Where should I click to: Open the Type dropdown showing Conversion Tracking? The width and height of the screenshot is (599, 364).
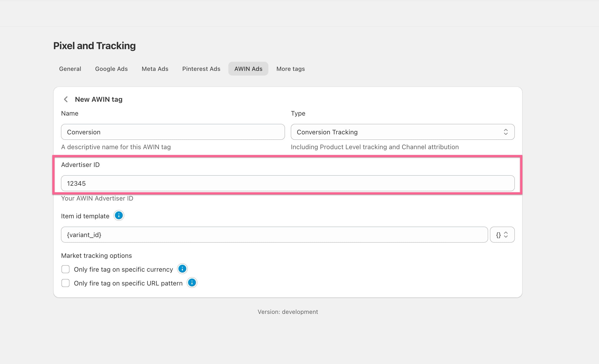(403, 132)
